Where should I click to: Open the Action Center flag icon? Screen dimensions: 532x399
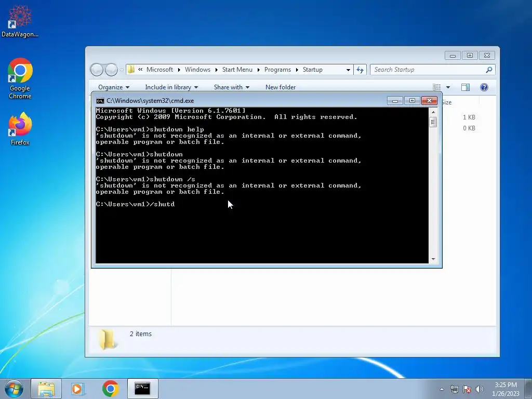pyautogui.click(x=467, y=389)
